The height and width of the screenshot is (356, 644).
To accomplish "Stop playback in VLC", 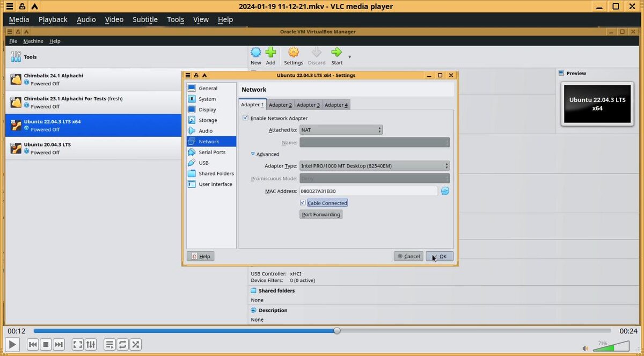I will pos(46,344).
